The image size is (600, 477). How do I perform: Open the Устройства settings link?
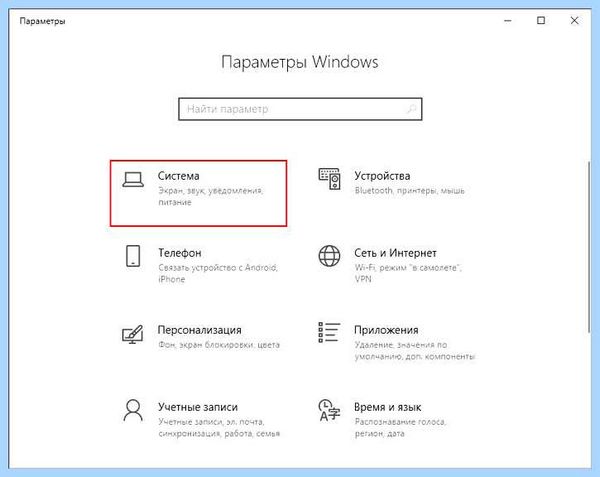[382, 176]
